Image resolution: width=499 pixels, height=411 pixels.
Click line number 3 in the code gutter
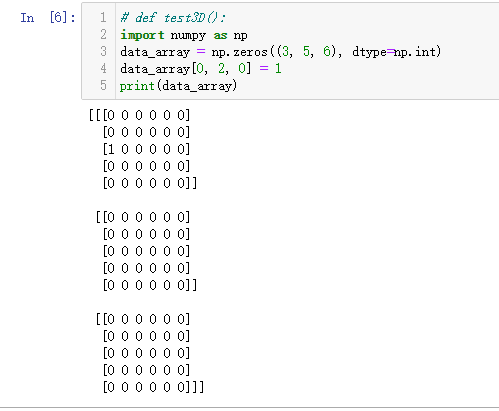pyautogui.click(x=103, y=51)
